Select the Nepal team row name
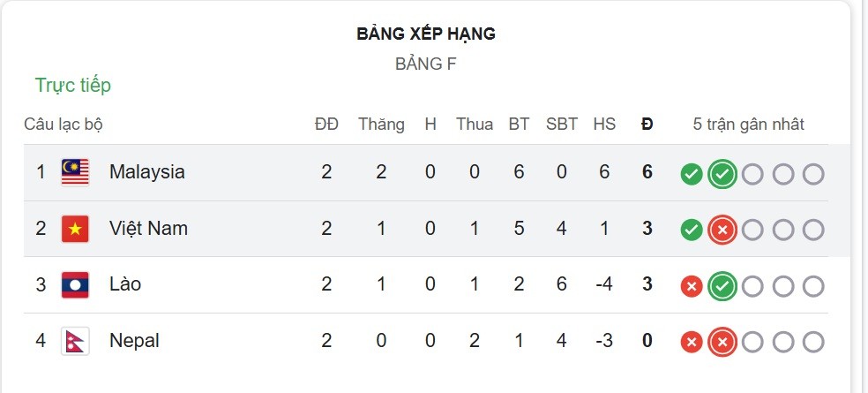Screen dimensions: 868x393 134,340
